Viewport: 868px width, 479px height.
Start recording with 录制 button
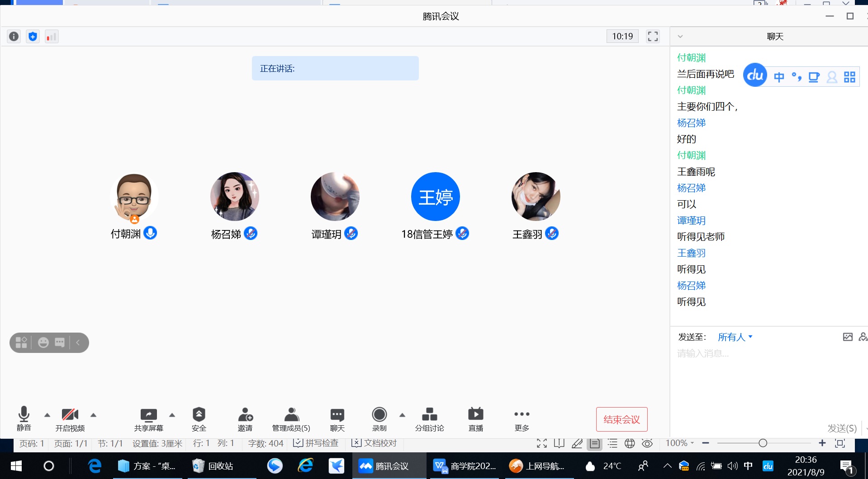(x=379, y=418)
